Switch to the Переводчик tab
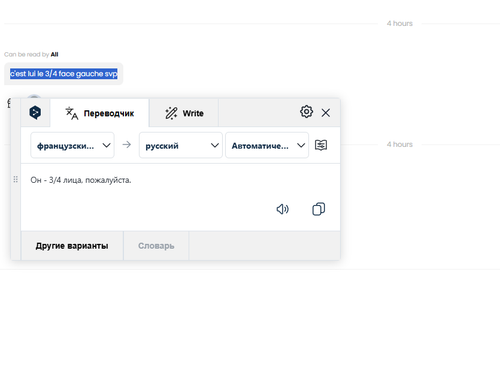500x365 pixels. [x=99, y=113]
